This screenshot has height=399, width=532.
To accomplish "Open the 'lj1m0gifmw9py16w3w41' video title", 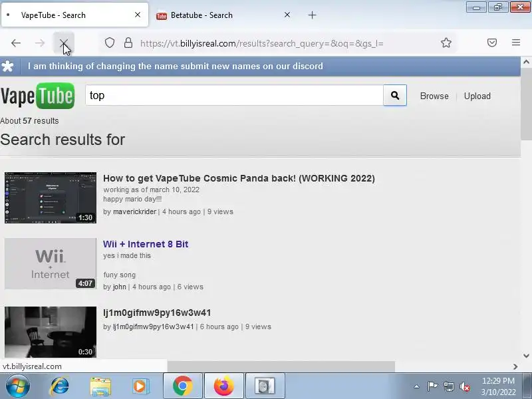I will click(x=157, y=313).
